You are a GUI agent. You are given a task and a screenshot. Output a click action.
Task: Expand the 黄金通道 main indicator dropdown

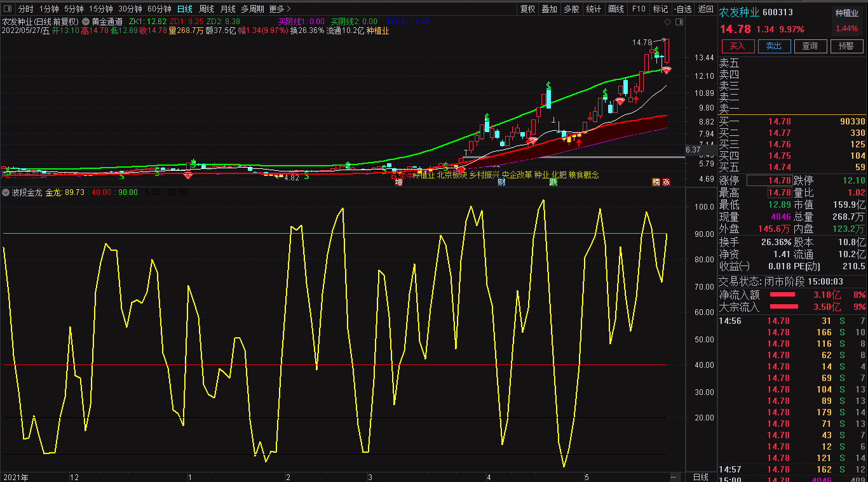coord(86,21)
